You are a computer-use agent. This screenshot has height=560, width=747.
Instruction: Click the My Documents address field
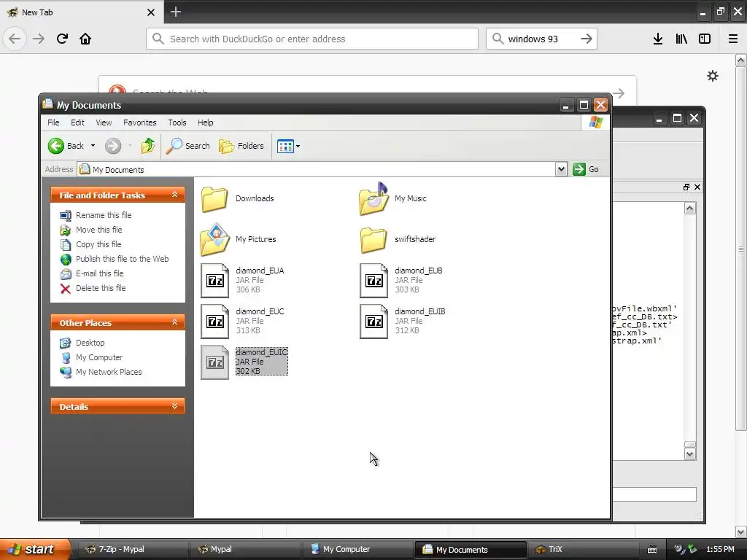point(317,169)
